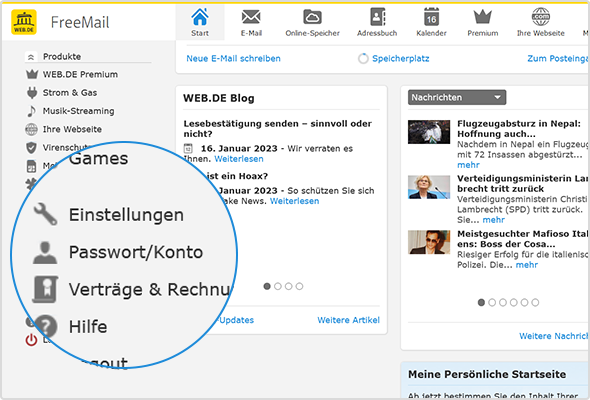Click the Passwort/Konto person icon
Viewport: 590px width, 400px height.
[45, 252]
